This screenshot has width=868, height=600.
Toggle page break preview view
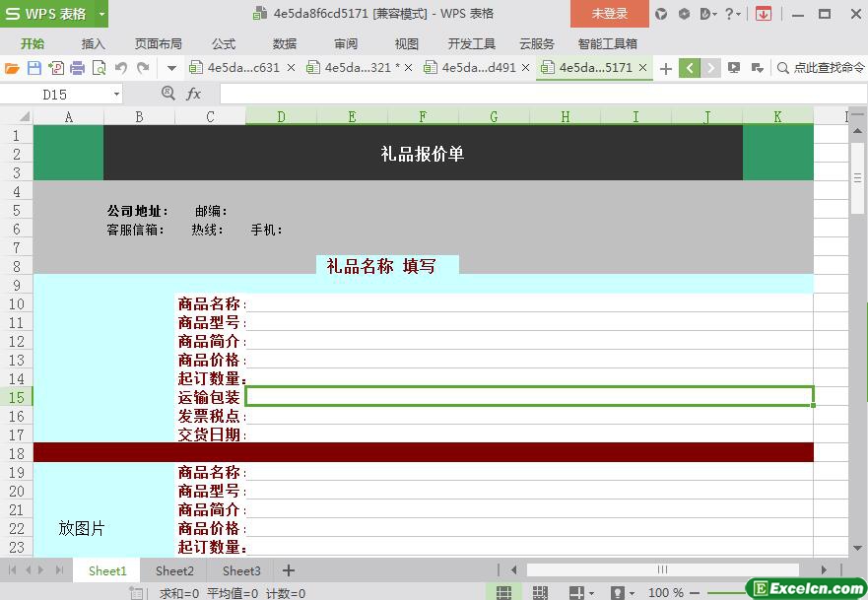coord(540,593)
